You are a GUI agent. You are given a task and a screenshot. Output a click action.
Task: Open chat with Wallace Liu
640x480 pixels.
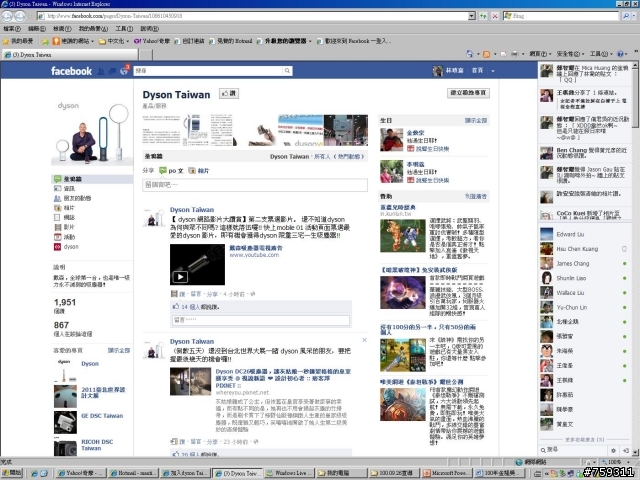pos(584,293)
